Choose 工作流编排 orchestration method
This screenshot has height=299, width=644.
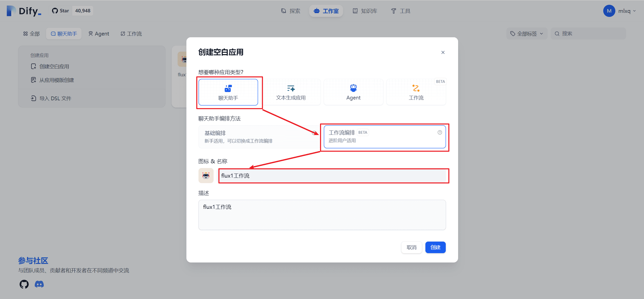pos(385,137)
